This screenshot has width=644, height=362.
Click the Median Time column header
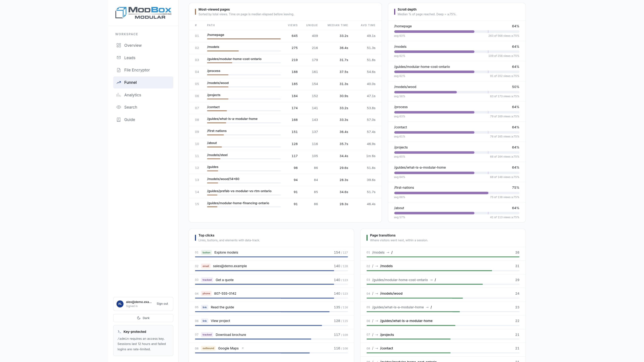point(337,25)
